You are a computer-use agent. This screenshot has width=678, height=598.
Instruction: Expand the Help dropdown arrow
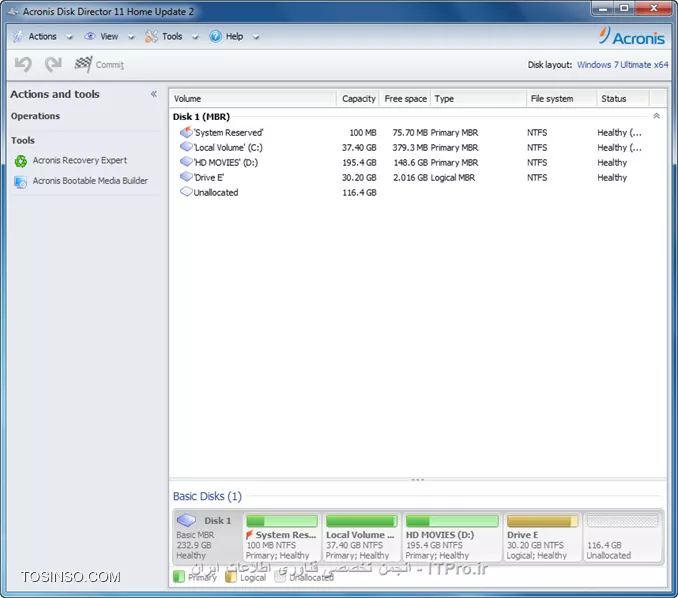pyautogui.click(x=256, y=37)
